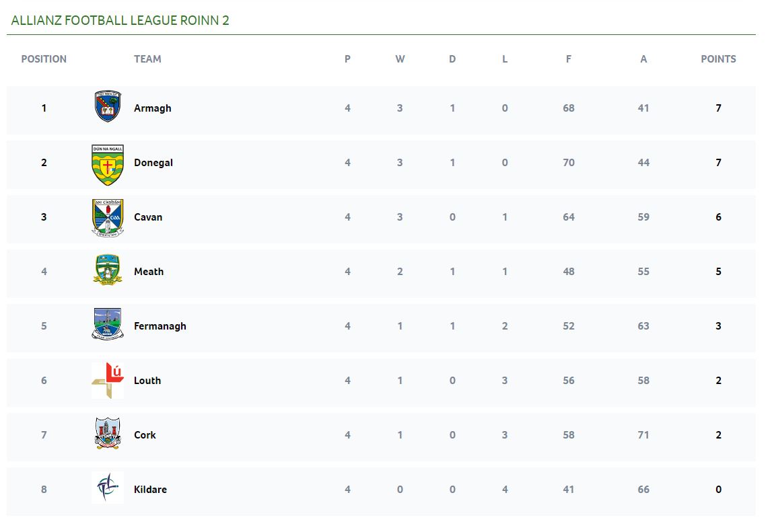Click the Fermanagh county crest
The width and height of the screenshot is (772, 532).
pyautogui.click(x=107, y=324)
